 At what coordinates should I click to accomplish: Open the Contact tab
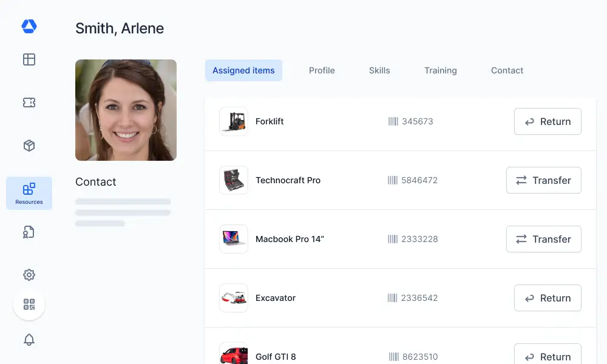pos(507,70)
